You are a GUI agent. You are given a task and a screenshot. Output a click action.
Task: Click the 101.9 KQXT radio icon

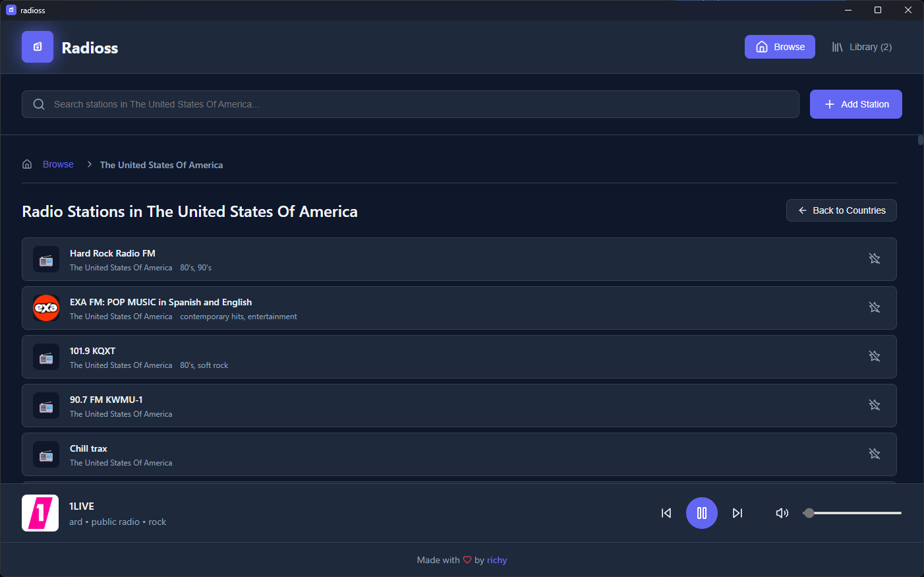coord(46,357)
